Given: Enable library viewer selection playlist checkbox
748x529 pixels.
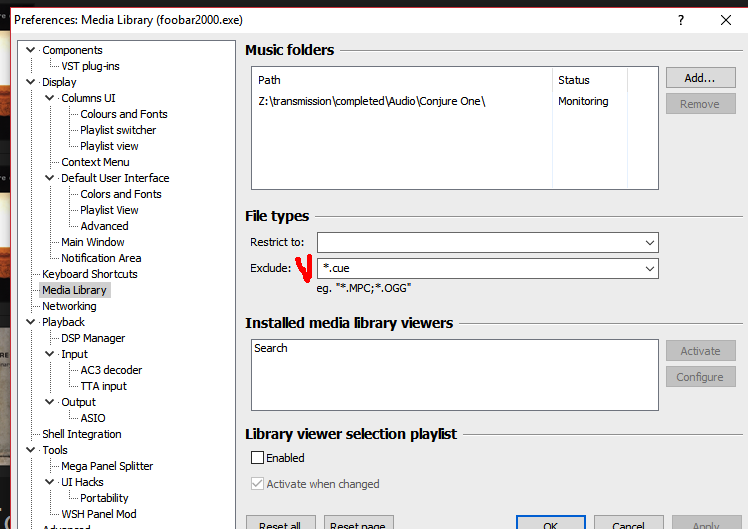Looking at the screenshot, I should click(258, 458).
